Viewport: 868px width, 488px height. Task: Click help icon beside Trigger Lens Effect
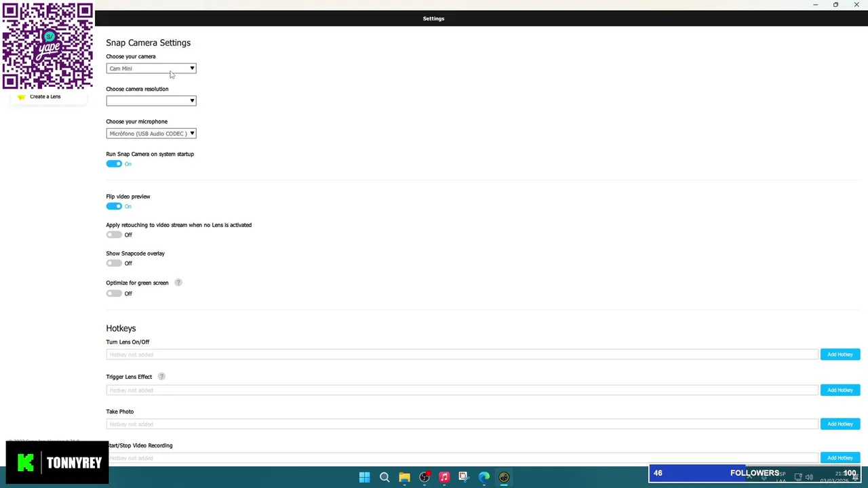[161, 376]
